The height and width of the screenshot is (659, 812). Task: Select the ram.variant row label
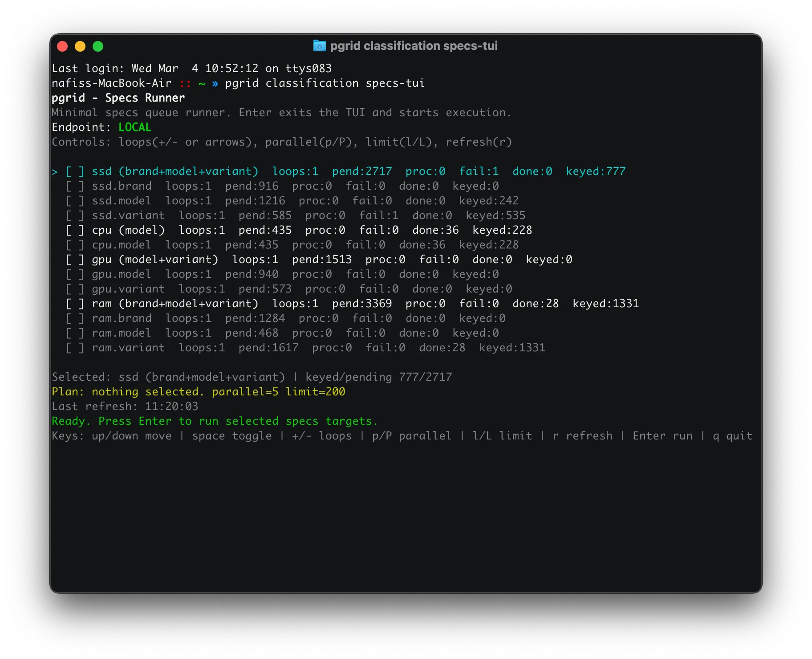tap(128, 348)
